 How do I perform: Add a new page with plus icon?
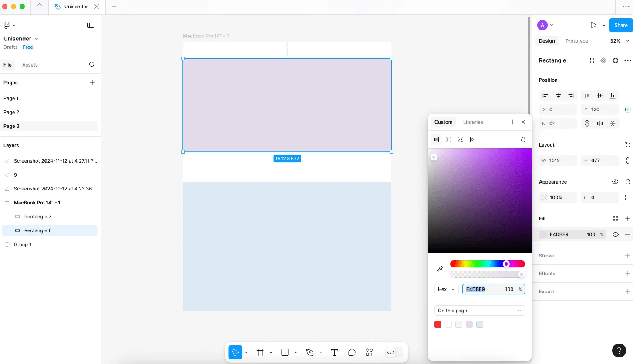(x=92, y=83)
